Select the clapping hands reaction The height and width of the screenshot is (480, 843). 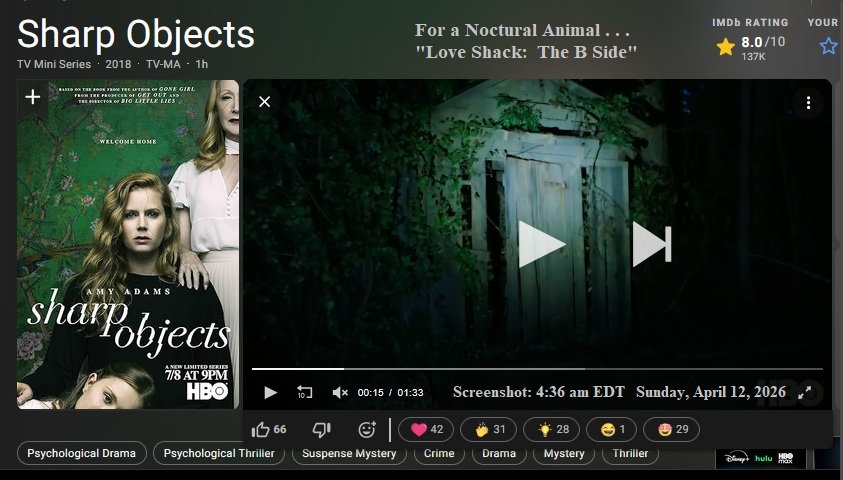pos(489,429)
